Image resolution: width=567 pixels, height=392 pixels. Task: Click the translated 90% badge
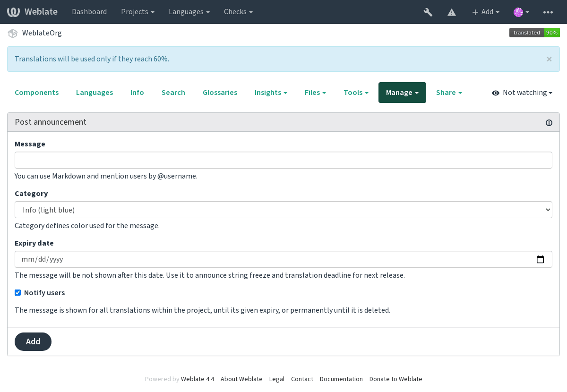tap(534, 33)
